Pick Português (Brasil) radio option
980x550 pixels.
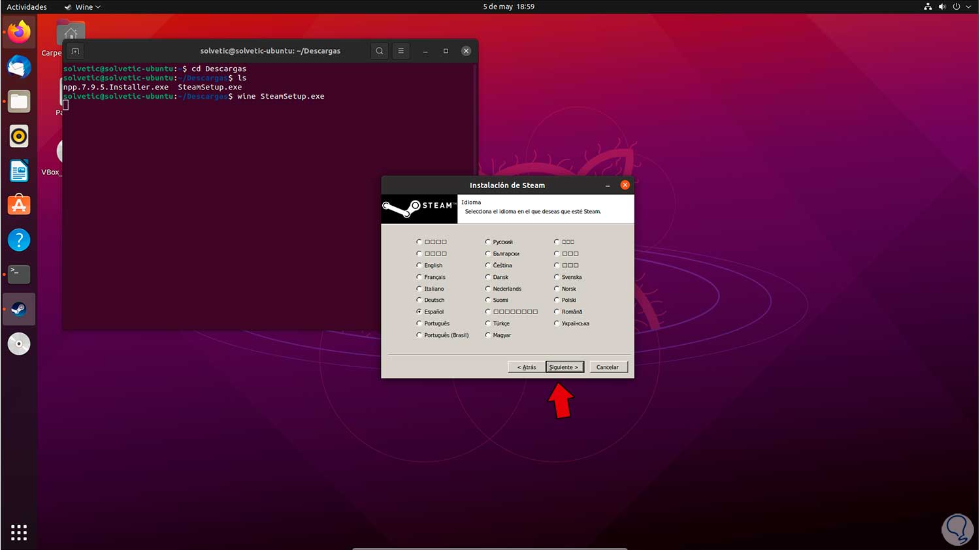click(419, 335)
